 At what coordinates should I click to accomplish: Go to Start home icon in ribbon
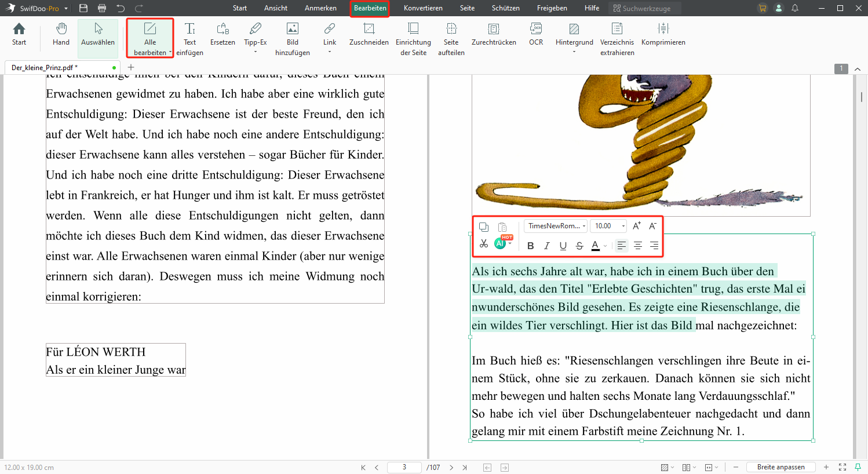(19, 34)
